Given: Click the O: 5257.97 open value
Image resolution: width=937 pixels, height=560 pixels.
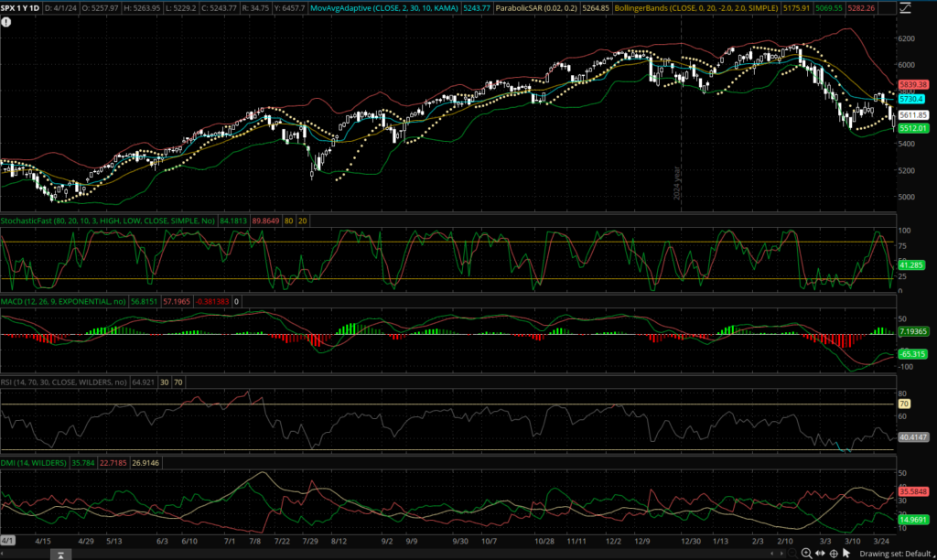Looking at the screenshot, I should pos(100,7).
